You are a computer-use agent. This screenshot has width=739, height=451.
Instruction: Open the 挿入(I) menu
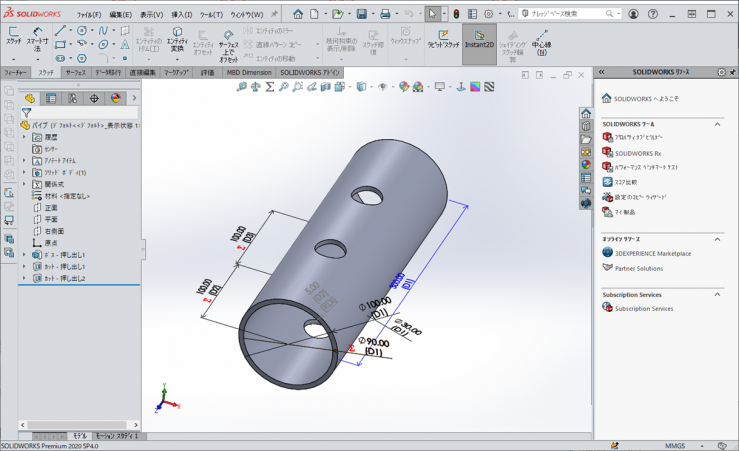181,15
